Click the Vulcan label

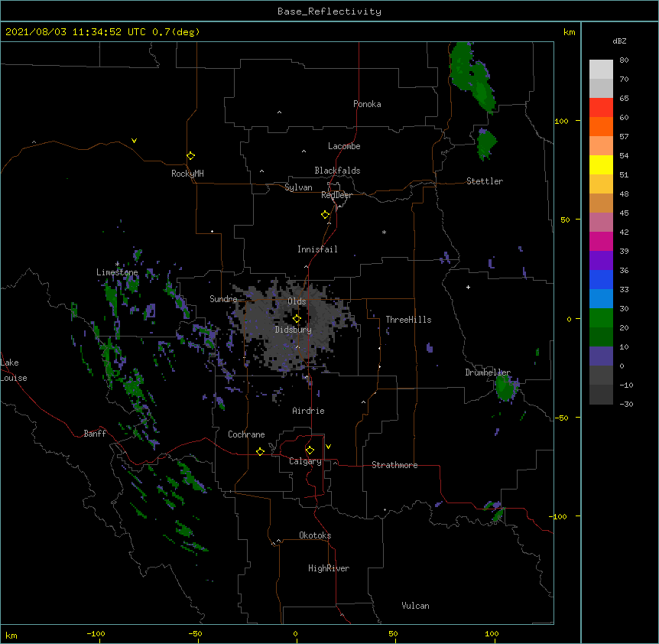click(415, 606)
